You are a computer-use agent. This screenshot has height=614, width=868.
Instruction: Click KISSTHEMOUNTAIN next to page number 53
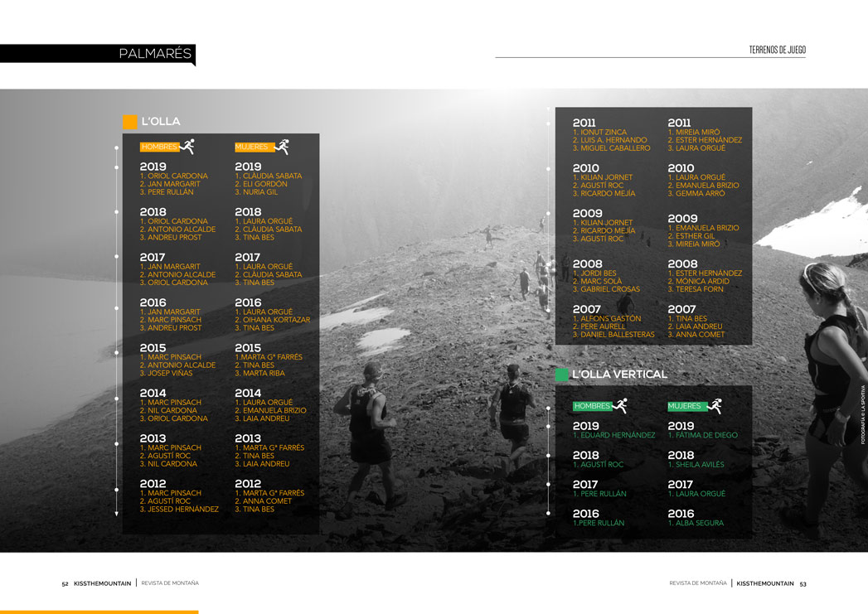(x=764, y=583)
